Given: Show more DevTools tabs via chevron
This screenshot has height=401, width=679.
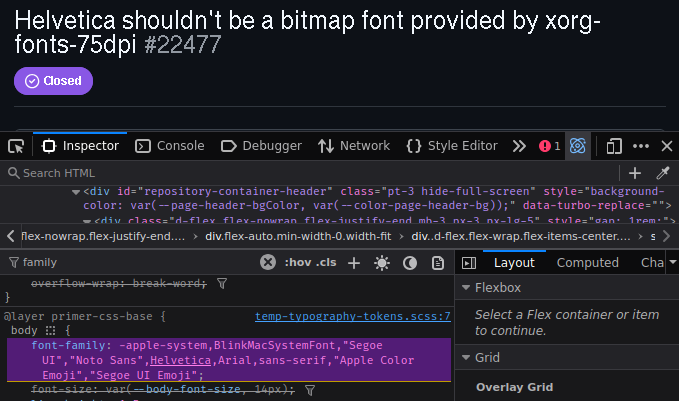Looking at the screenshot, I should pyautogui.click(x=519, y=146).
